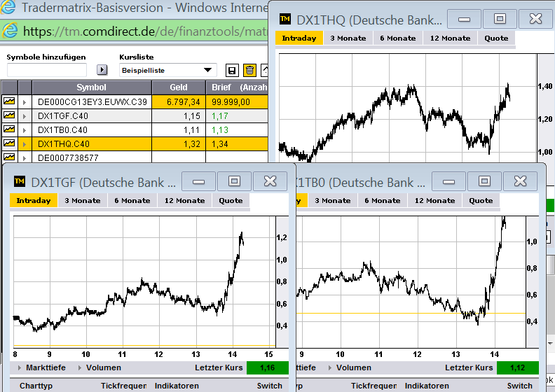Click Brief value 99.999,00
Viewport: 555px width, 392px height.
237,102
